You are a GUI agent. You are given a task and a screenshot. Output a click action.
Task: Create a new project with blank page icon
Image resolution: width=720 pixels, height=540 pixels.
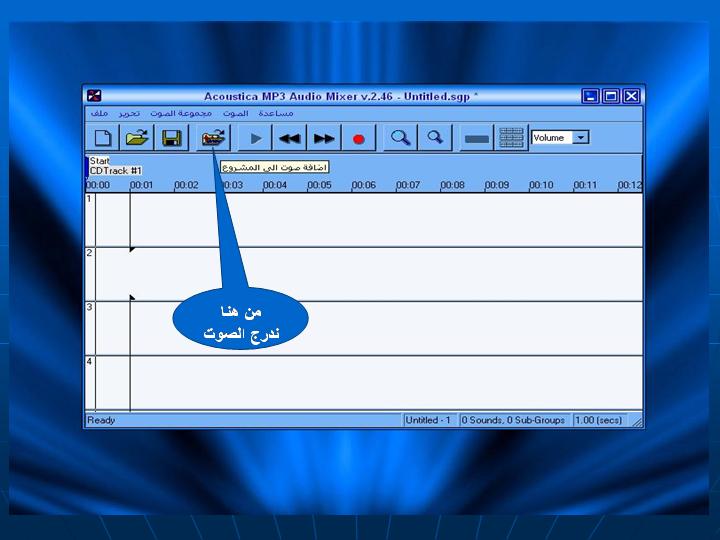pyautogui.click(x=103, y=138)
